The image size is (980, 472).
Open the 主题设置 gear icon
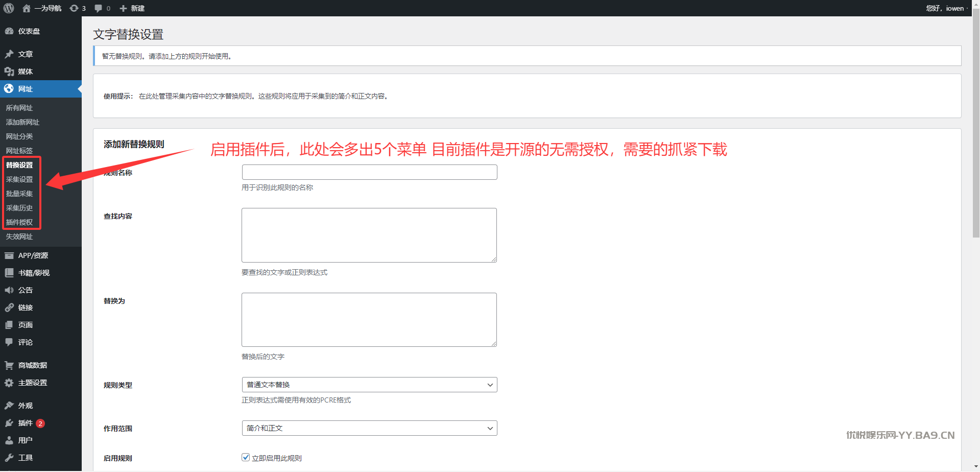[9, 383]
